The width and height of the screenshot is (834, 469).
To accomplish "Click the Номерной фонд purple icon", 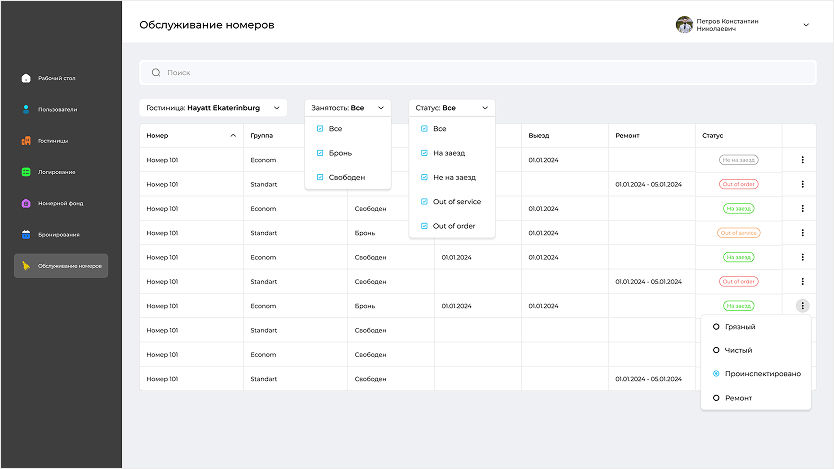I will point(26,203).
